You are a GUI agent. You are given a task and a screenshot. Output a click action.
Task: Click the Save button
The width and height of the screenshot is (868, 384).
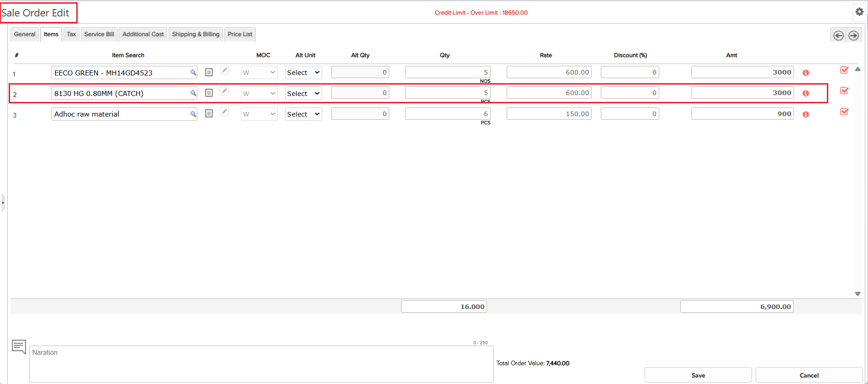click(698, 375)
